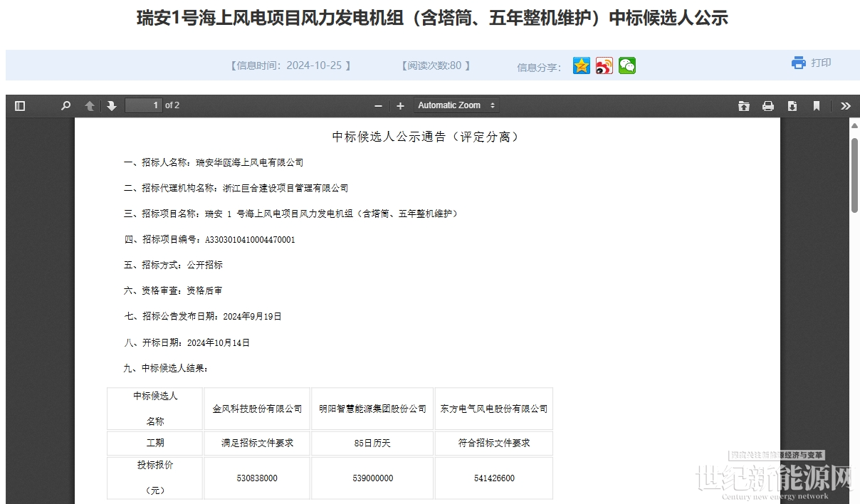Click the cell 东方电气风电股份有限公司
The width and height of the screenshot is (860, 504).
[493, 409]
